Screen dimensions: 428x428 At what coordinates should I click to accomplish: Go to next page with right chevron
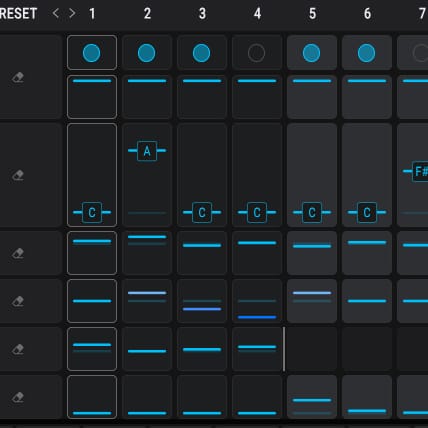pyautogui.click(x=72, y=13)
